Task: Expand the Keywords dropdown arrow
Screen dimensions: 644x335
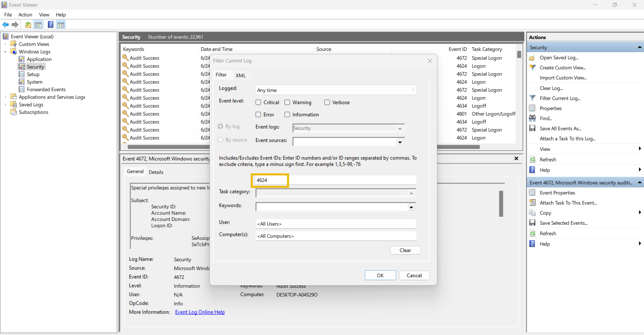Action: click(411, 207)
